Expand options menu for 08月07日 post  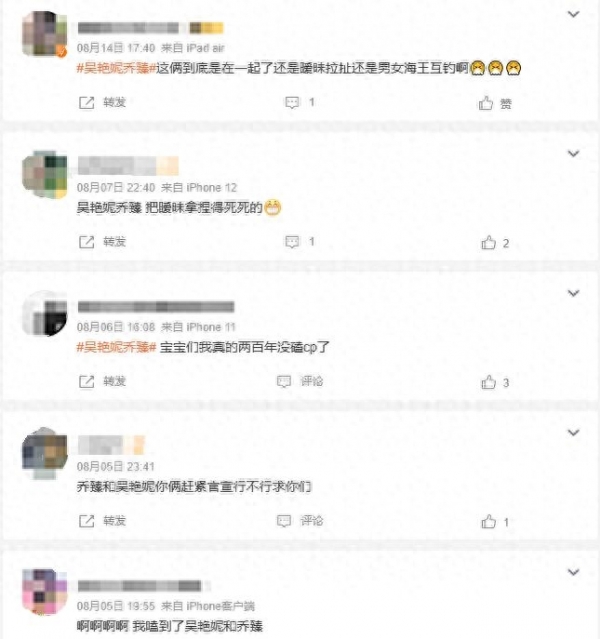tap(574, 154)
